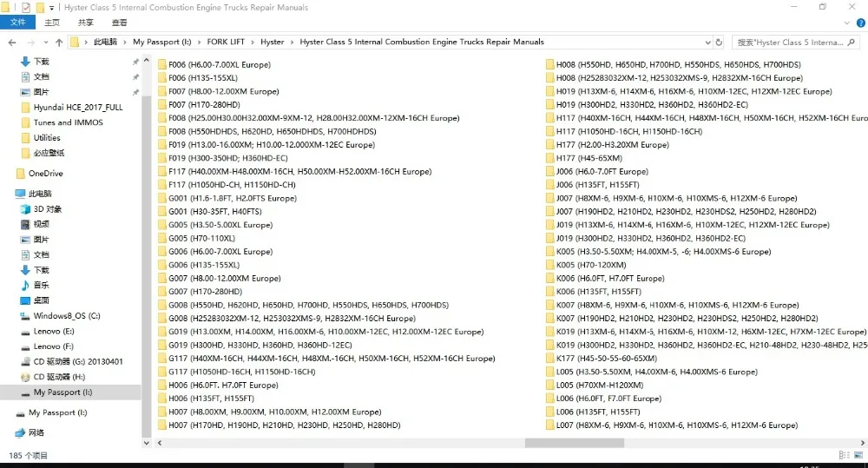The width and height of the screenshot is (868, 468).
Task: Open 3D 对象 in navigation pane
Action: click(x=48, y=208)
